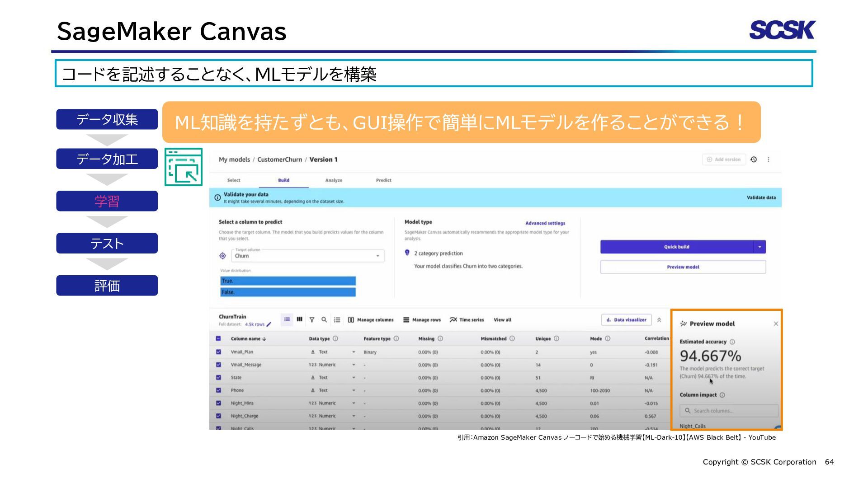
Task: Click the Data type info icon
Action: pyautogui.click(x=335, y=338)
